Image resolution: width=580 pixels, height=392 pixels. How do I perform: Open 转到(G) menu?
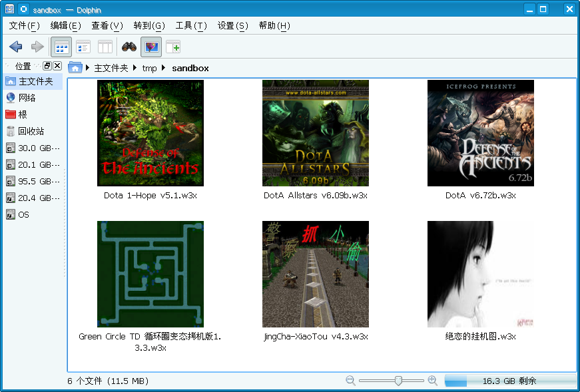(149, 25)
